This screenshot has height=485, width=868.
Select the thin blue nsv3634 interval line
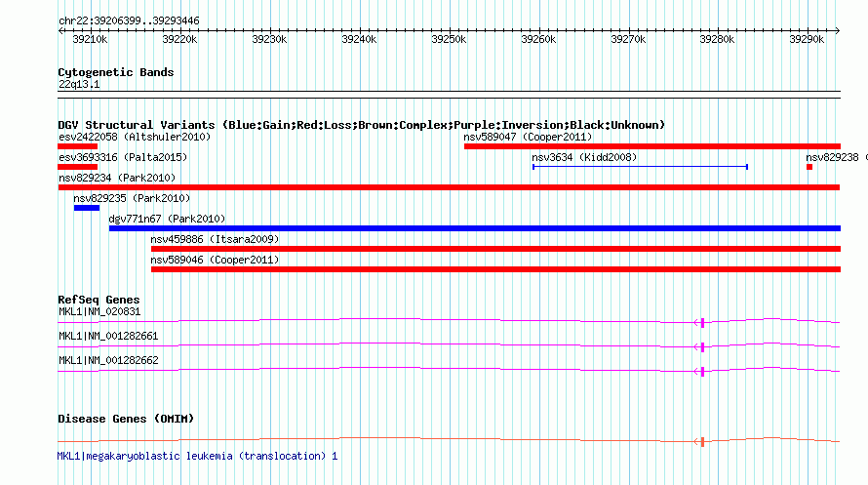click(640, 167)
